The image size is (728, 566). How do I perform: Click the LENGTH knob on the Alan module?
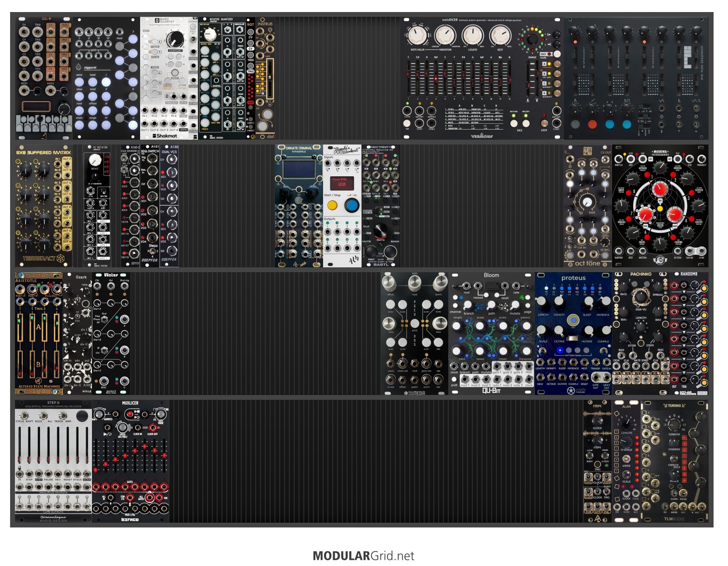click(x=626, y=423)
